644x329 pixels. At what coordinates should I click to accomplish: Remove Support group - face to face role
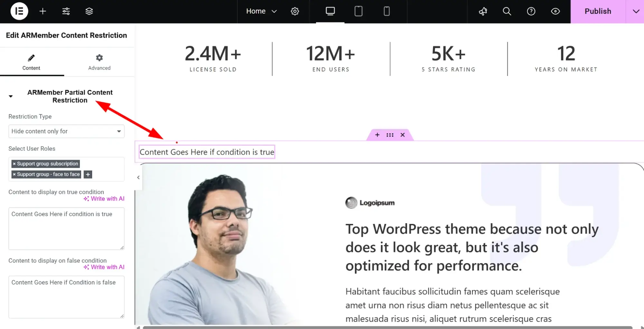pos(14,174)
